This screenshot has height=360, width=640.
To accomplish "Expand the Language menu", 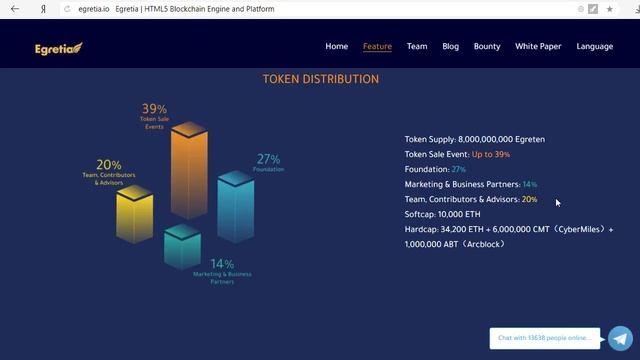I will pos(595,47).
